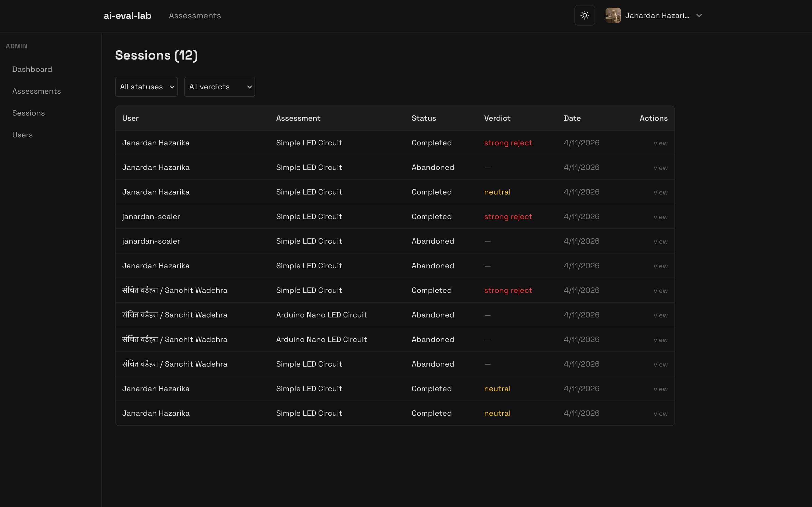Click the Status column header
Viewport: 812px width, 507px height.
click(x=423, y=118)
